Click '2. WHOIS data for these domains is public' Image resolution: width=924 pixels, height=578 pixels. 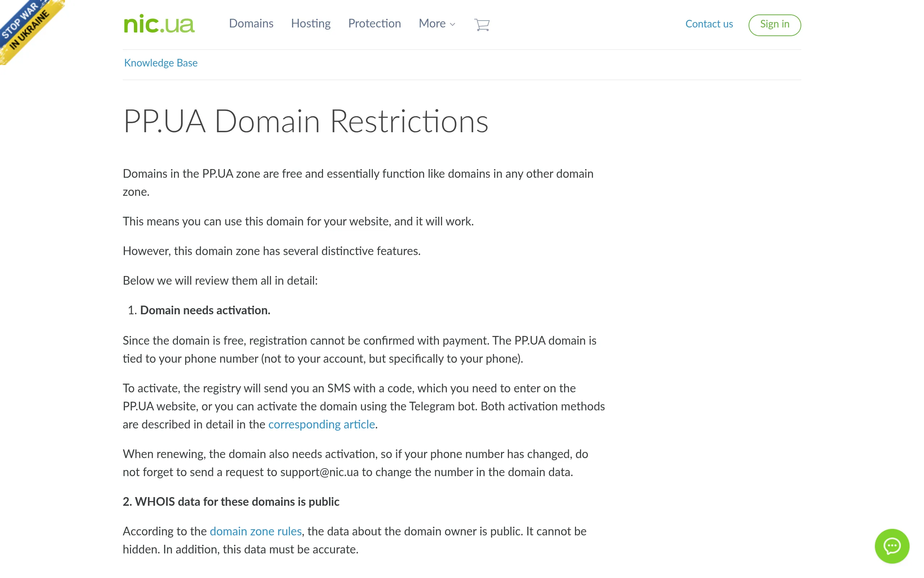(x=231, y=502)
